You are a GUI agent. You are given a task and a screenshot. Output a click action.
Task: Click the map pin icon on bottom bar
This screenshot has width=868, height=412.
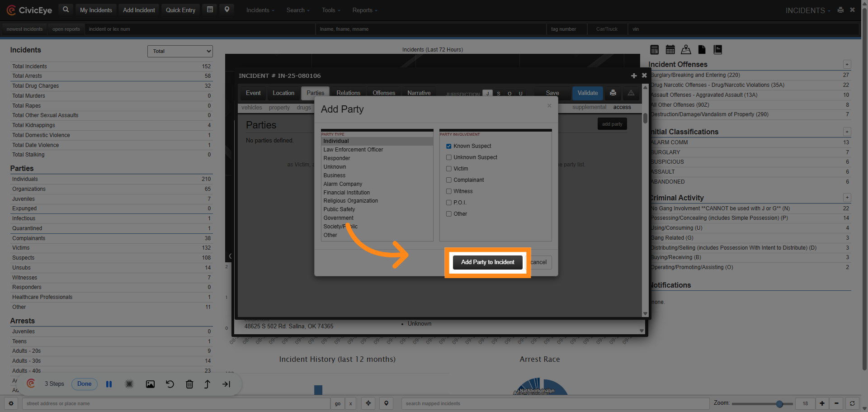(386, 403)
